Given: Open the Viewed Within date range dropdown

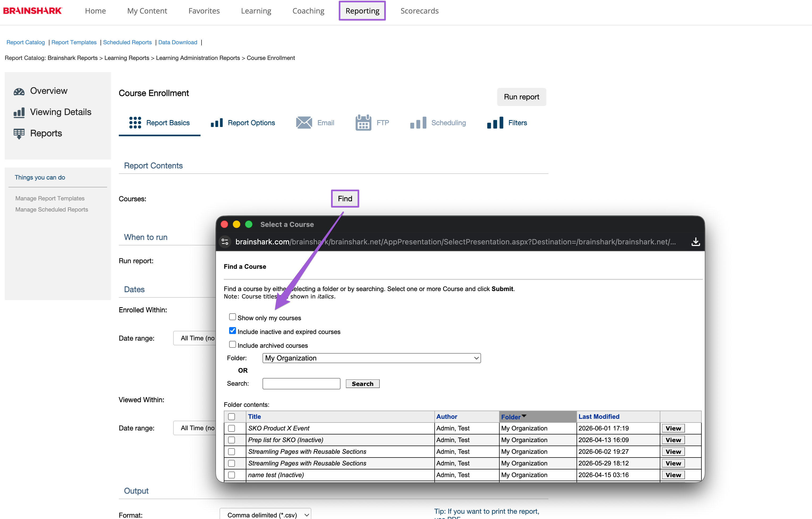Looking at the screenshot, I should [x=195, y=428].
